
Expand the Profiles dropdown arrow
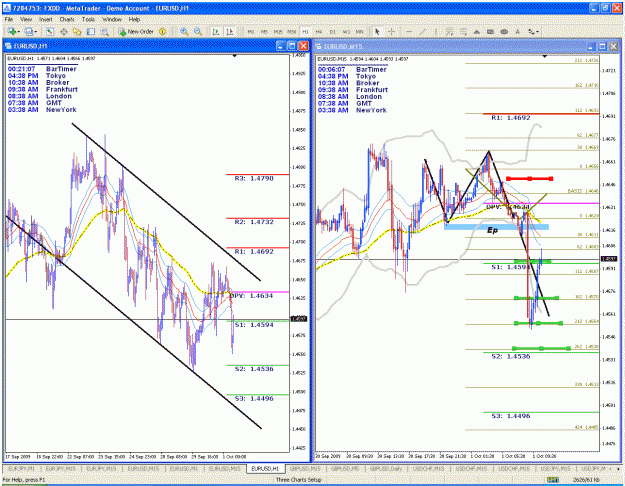pos(35,31)
